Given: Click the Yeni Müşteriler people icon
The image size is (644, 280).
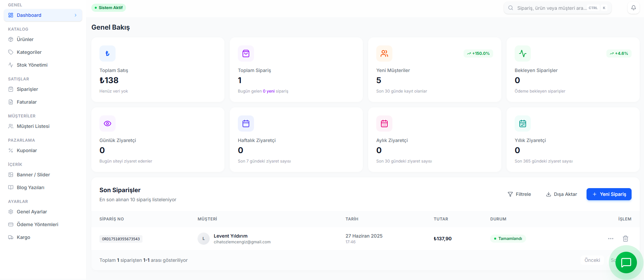Looking at the screenshot, I should [384, 54].
